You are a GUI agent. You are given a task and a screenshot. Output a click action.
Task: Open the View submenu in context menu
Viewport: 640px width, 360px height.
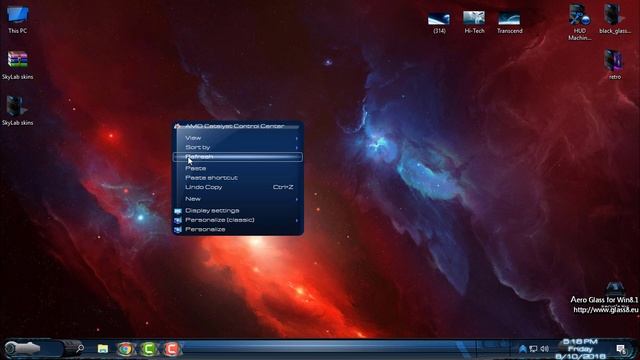(238, 138)
